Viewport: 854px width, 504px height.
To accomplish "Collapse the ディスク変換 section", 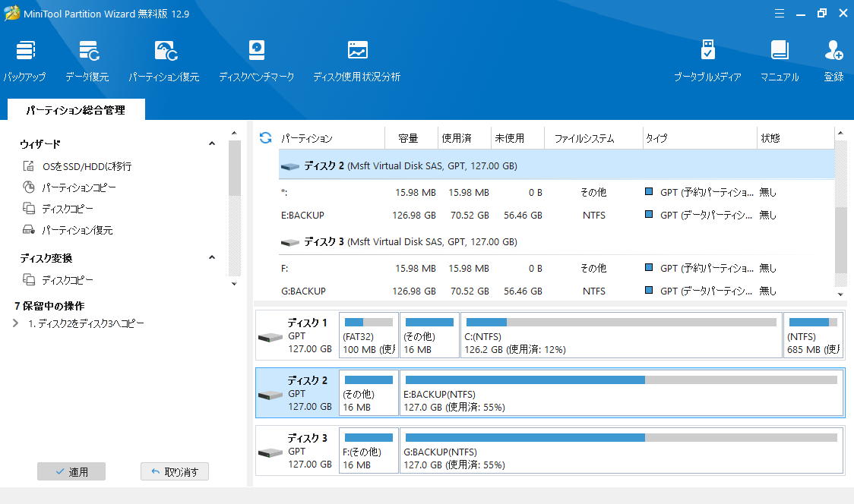I will 212,257.
